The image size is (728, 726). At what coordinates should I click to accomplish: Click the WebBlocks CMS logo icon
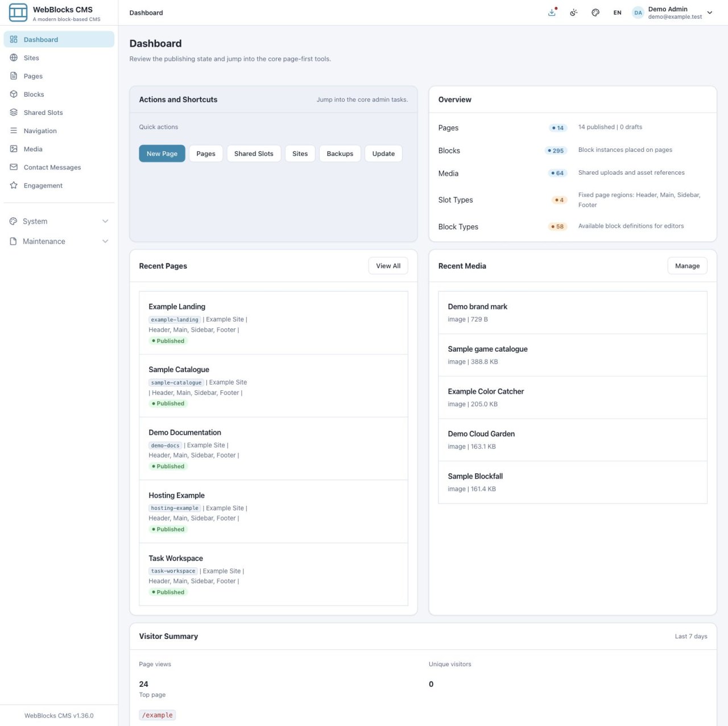[18, 13]
